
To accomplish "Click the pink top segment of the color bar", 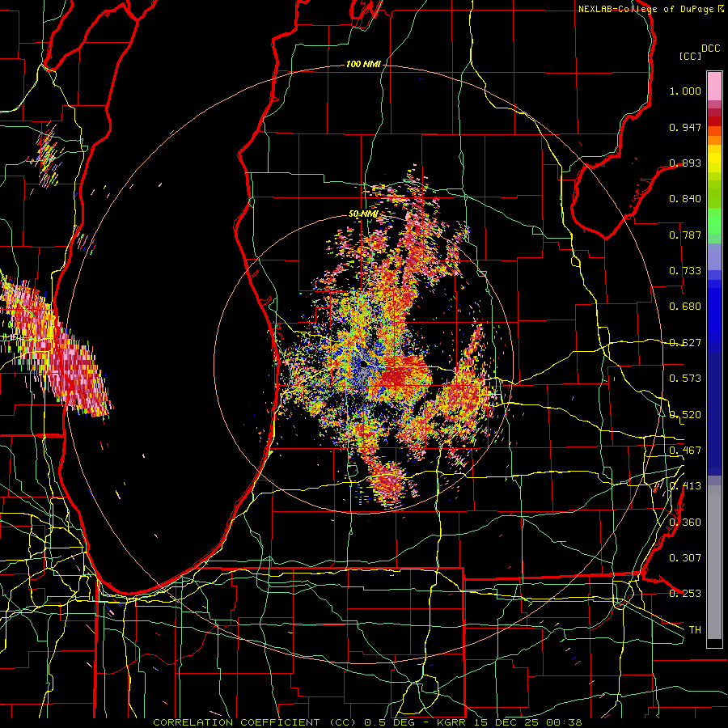I will pyautogui.click(x=714, y=87).
